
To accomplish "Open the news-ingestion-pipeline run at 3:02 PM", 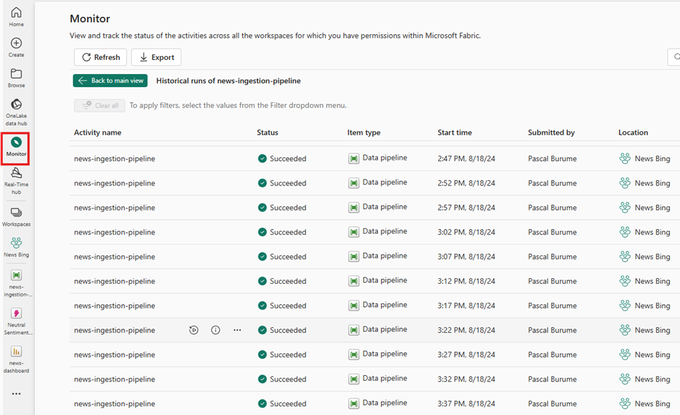I will coord(114,232).
